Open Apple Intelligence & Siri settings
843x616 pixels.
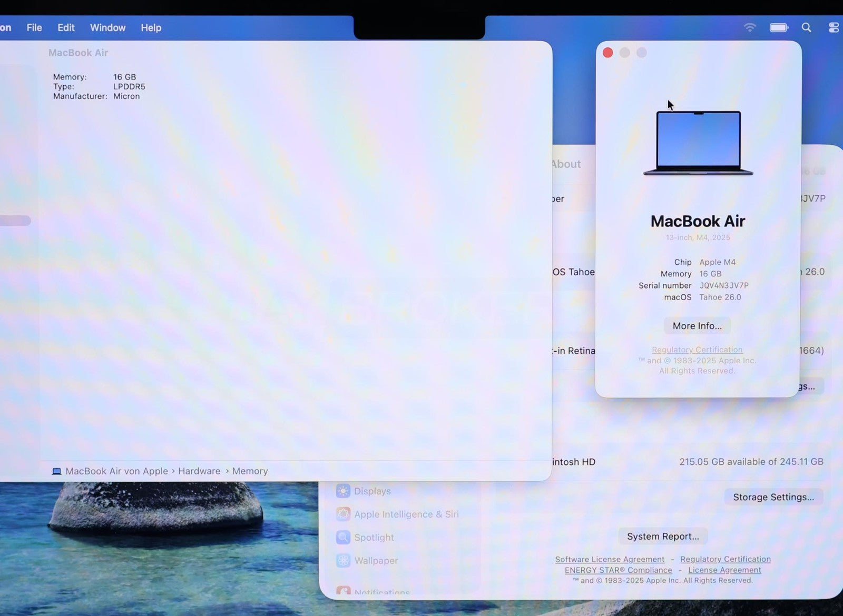coord(406,514)
